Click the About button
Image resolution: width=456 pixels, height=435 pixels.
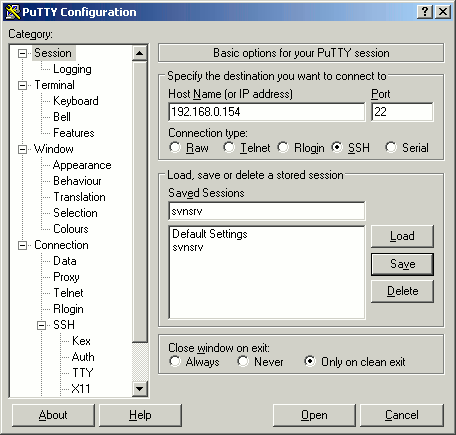tap(53, 415)
